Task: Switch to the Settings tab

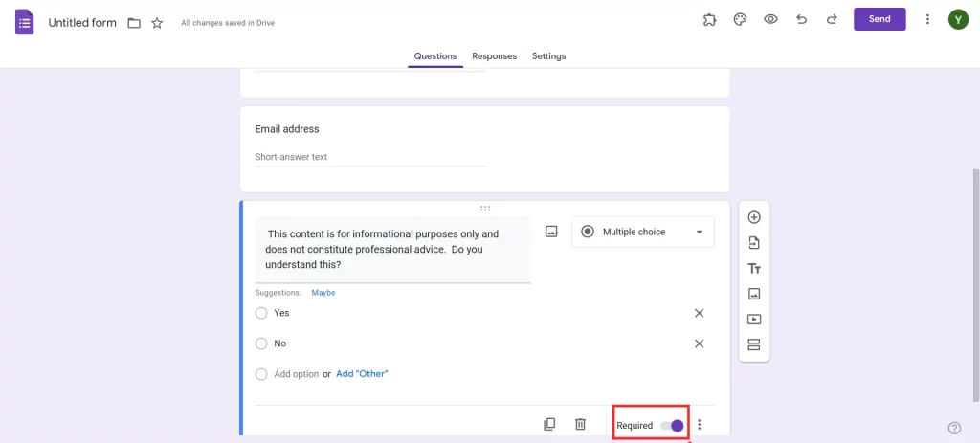Action: click(548, 56)
